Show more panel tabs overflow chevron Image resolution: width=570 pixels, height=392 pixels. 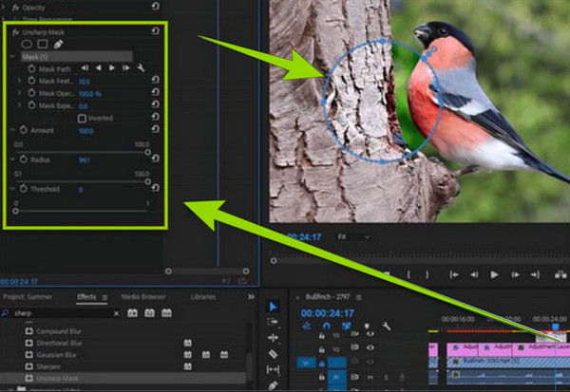251,297
